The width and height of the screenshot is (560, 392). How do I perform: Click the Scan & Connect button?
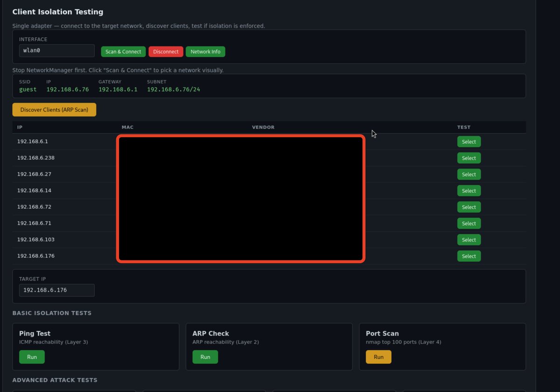[x=123, y=52]
